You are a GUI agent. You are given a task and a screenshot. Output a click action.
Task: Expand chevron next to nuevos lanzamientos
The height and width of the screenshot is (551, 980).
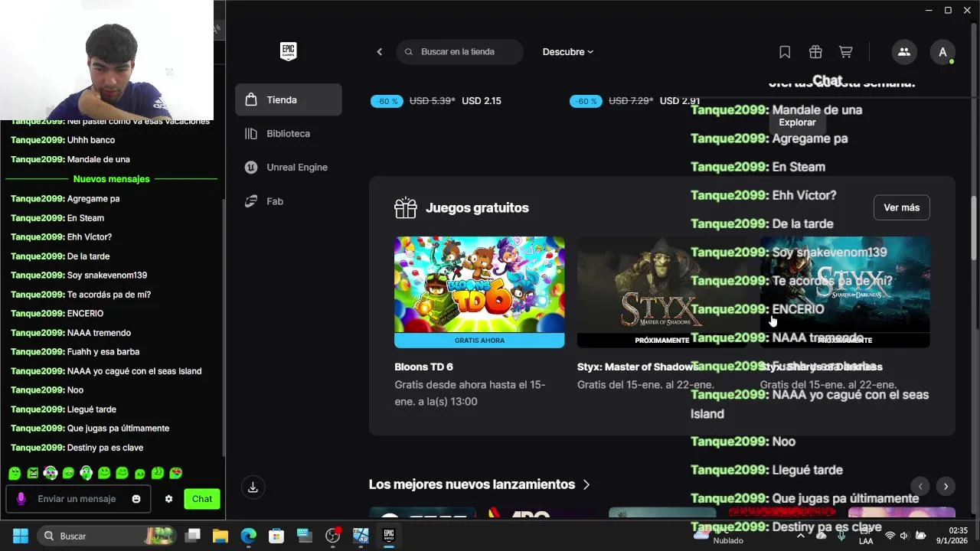pos(586,484)
